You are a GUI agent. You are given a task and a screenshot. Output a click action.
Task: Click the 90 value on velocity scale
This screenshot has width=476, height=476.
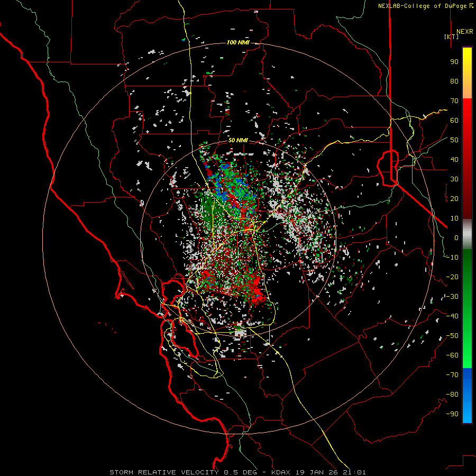[454, 62]
